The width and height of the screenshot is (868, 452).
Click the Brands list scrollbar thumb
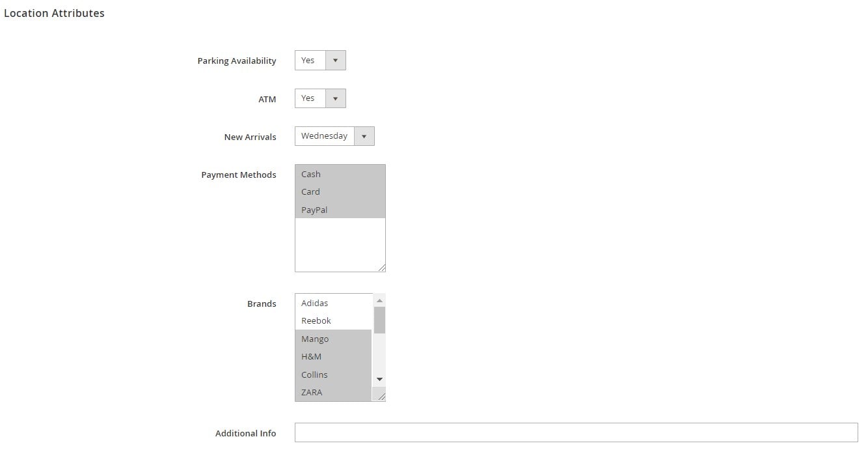[379, 320]
